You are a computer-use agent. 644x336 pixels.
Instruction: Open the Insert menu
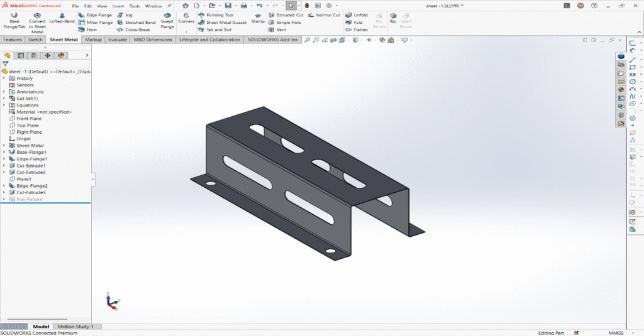coord(118,6)
